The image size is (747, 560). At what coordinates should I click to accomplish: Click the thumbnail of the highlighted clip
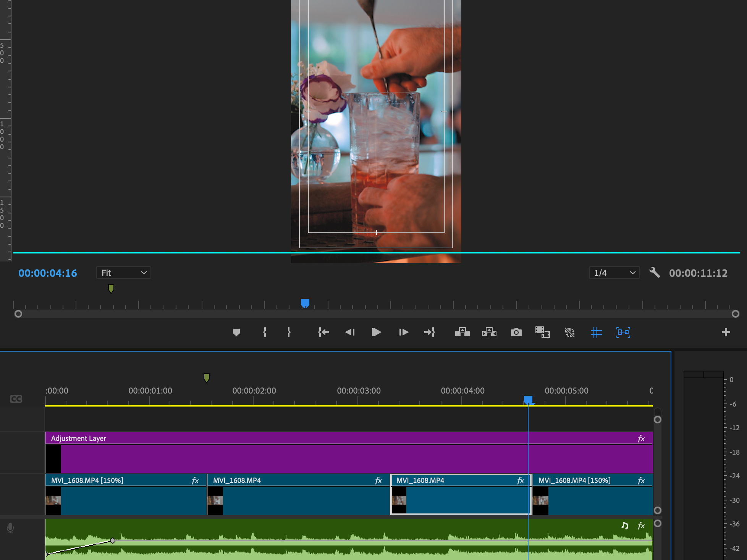399,500
